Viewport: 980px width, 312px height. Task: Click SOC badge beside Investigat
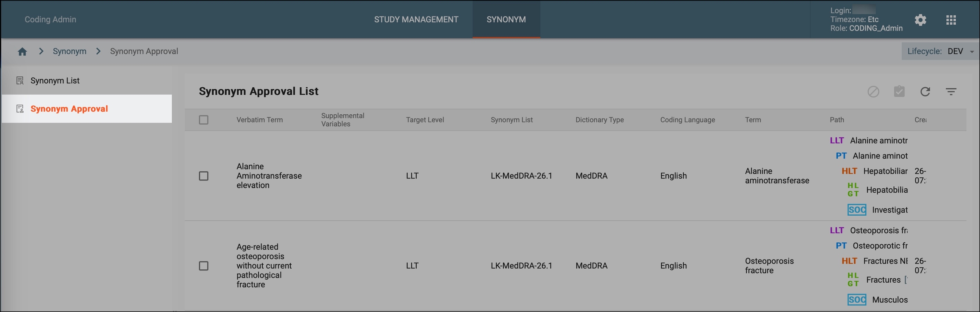click(x=857, y=210)
